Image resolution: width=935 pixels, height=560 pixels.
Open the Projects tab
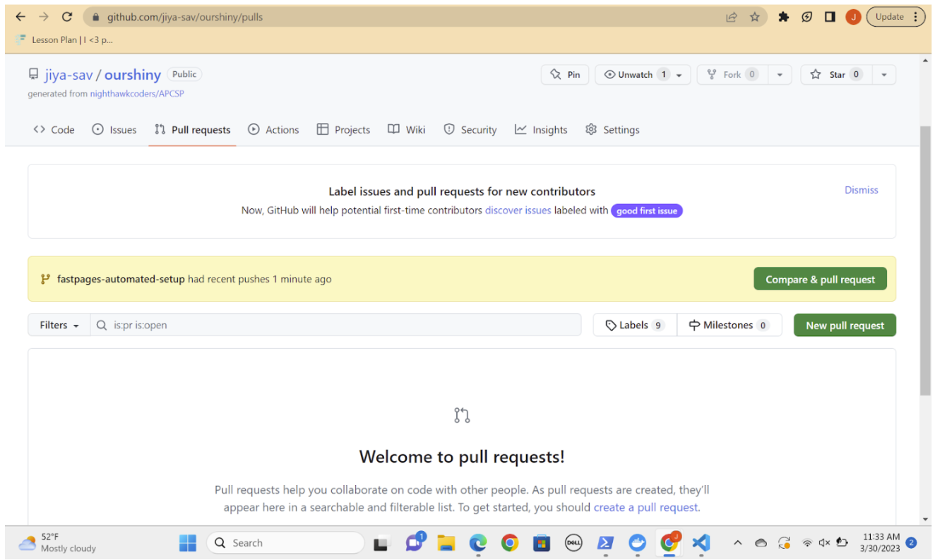coord(343,130)
